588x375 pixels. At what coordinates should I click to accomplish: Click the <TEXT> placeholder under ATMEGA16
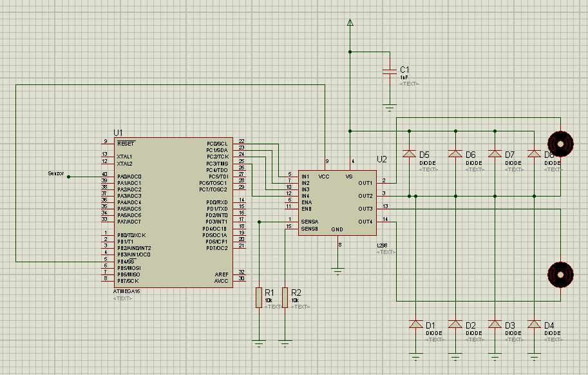122,298
